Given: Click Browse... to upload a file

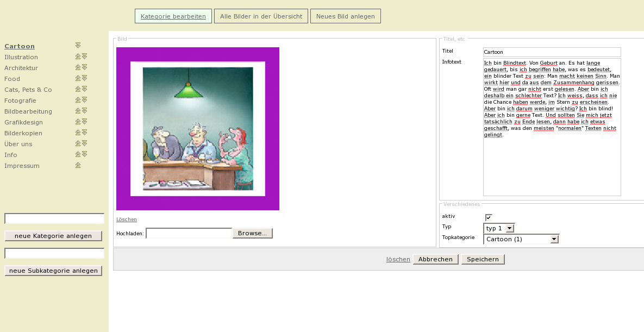Looking at the screenshot, I should (252, 233).
